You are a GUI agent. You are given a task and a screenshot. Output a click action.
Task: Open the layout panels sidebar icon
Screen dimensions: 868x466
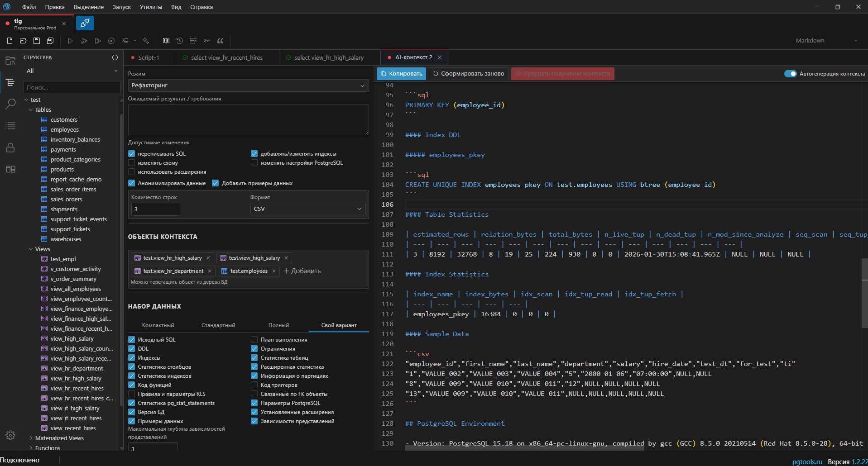pos(10,169)
